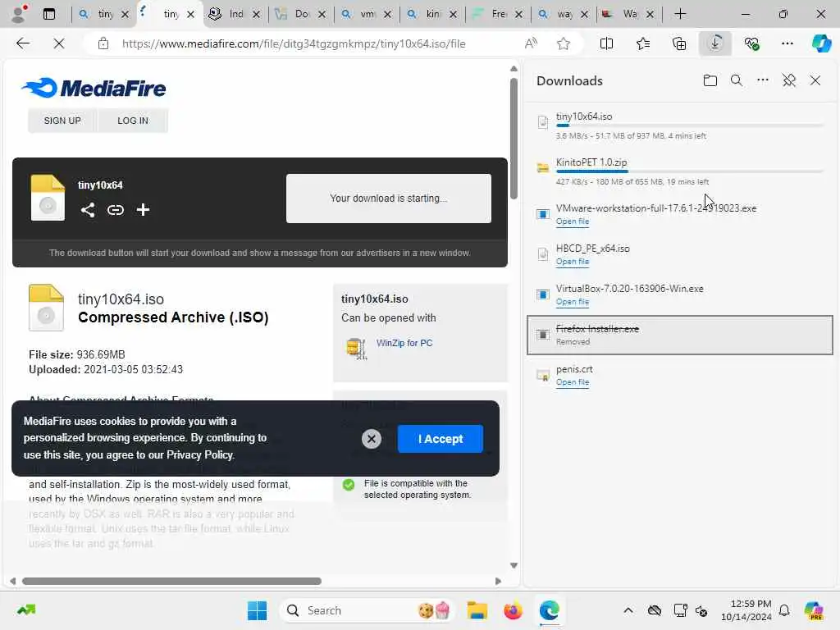
Task: Open File Explorer from taskbar
Action: tap(477, 610)
